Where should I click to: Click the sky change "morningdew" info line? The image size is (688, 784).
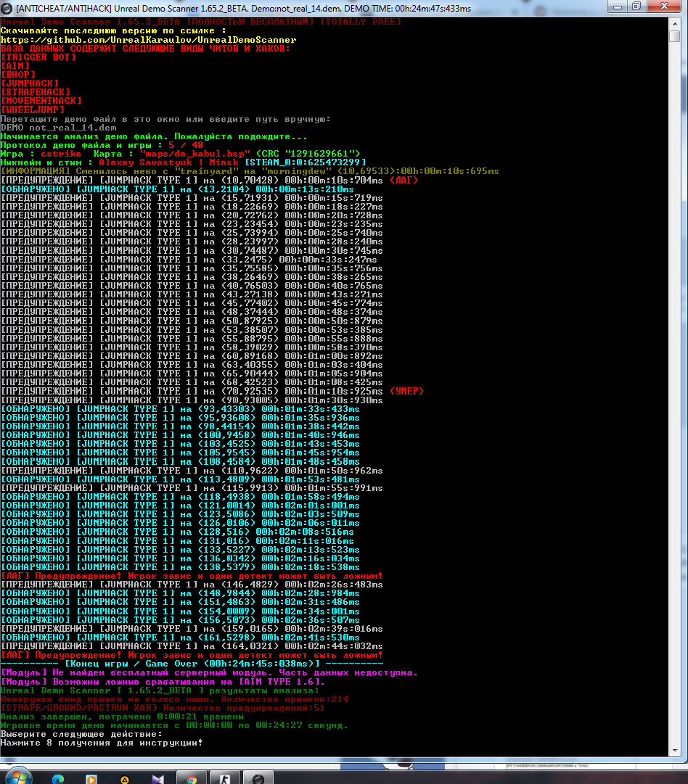pyautogui.click(x=250, y=171)
